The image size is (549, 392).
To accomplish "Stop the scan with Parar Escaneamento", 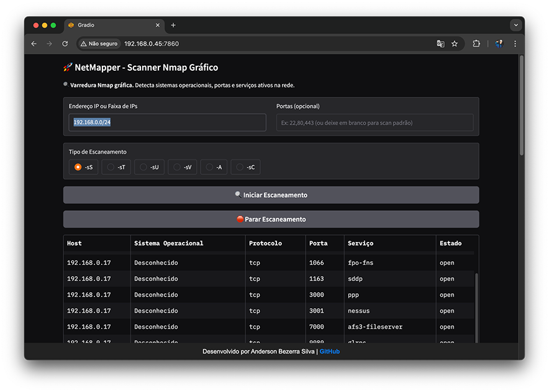I will coord(271,219).
